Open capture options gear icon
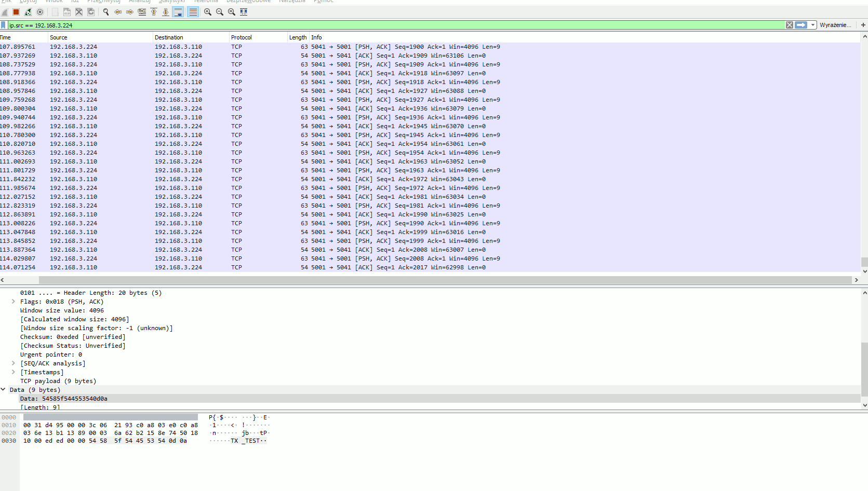The height and width of the screenshot is (491, 868). (x=40, y=12)
